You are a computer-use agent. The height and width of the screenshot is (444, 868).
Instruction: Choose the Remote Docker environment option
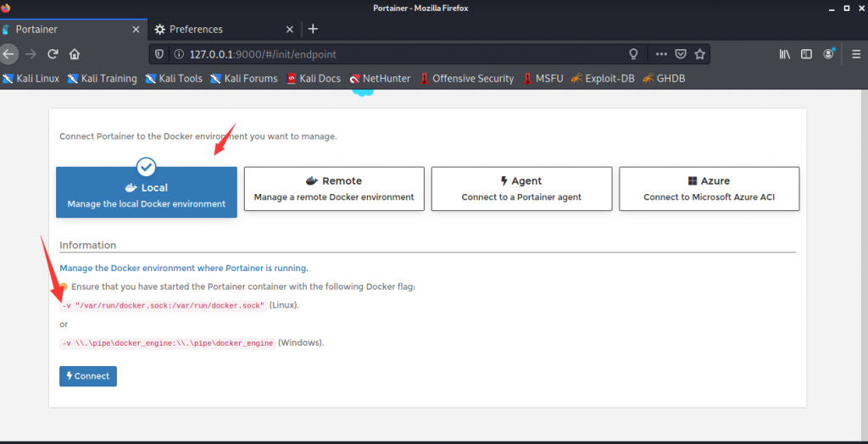[334, 189]
